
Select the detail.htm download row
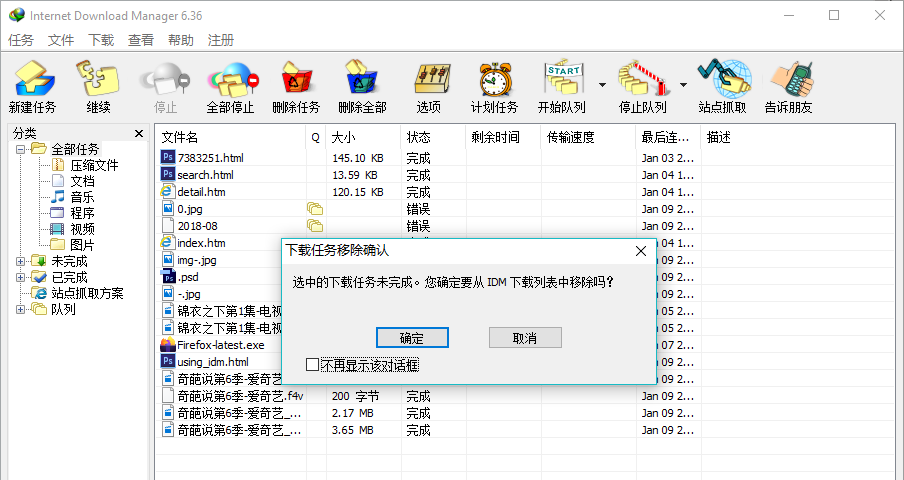coord(526,192)
